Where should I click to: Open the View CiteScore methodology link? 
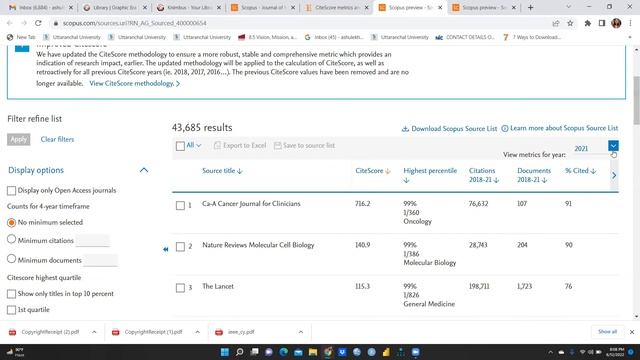coord(135,83)
